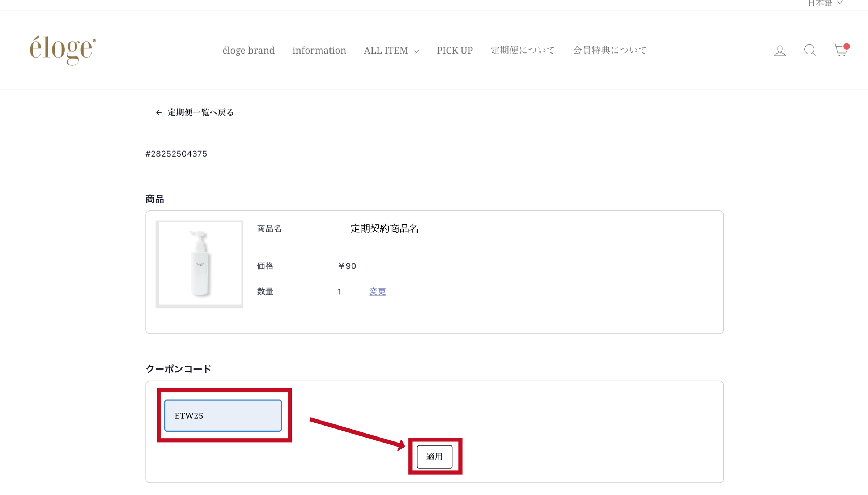Click the coupon code input field
The image size is (868, 495).
pos(223,415)
